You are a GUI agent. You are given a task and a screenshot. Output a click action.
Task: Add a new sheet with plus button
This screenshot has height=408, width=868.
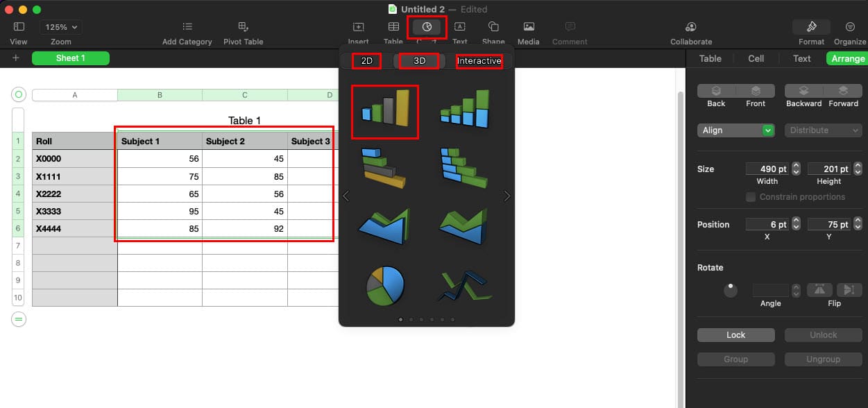pyautogui.click(x=16, y=58)
